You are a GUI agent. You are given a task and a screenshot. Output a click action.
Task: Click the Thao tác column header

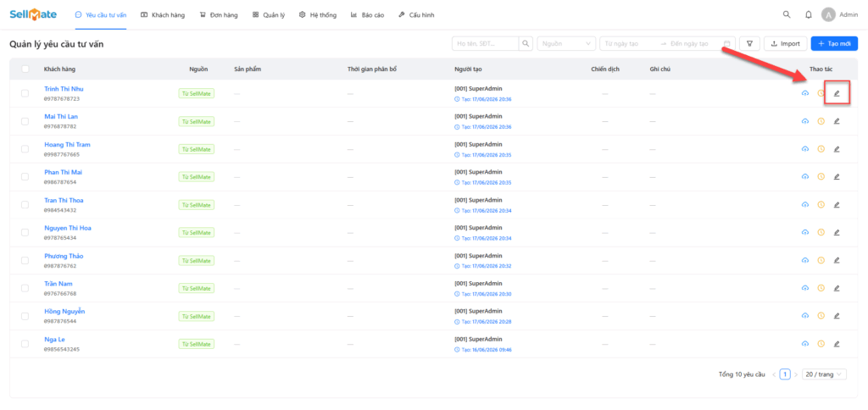click(x=821, y=69)
